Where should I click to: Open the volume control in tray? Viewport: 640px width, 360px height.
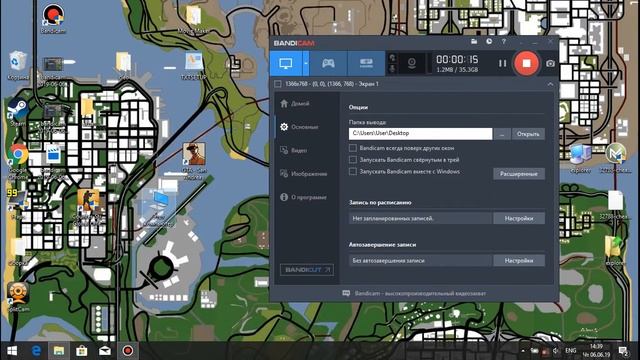click(556, 351)
